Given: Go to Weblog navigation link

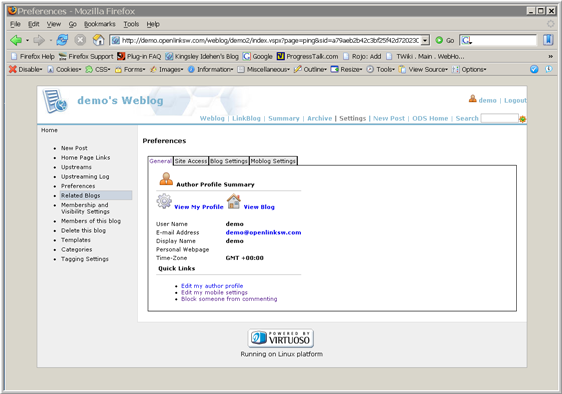Looking at the screenshot, I should click(212, 118).
